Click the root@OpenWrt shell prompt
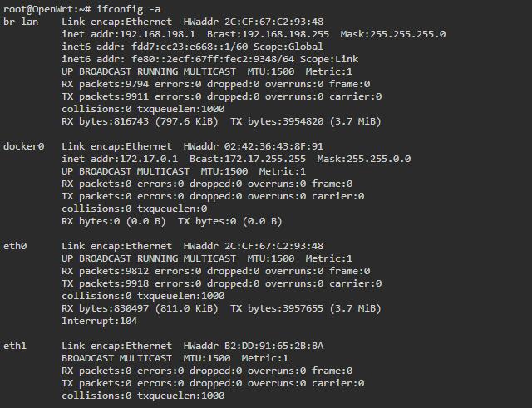532x408 pixels. [47, 9]
